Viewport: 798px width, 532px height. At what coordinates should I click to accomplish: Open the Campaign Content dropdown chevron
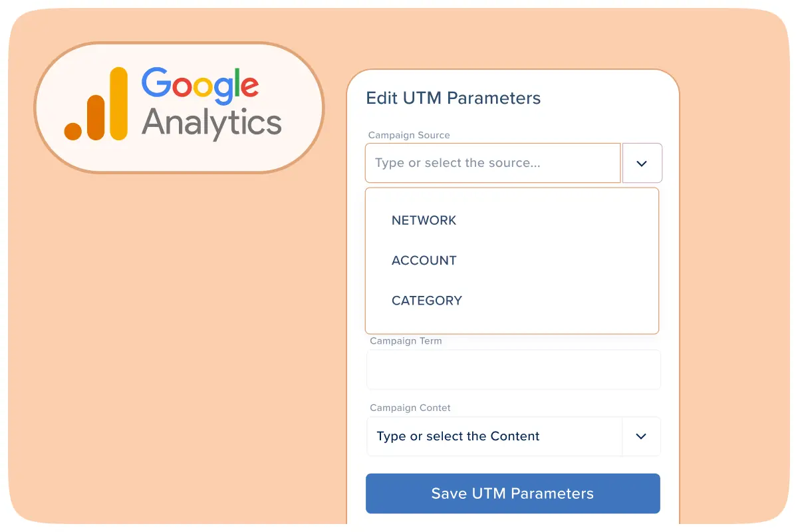point(641,436)
